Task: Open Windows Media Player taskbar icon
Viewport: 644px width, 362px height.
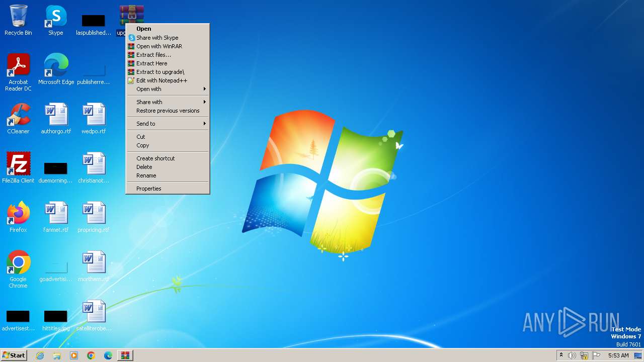Action: coord(74,355)
